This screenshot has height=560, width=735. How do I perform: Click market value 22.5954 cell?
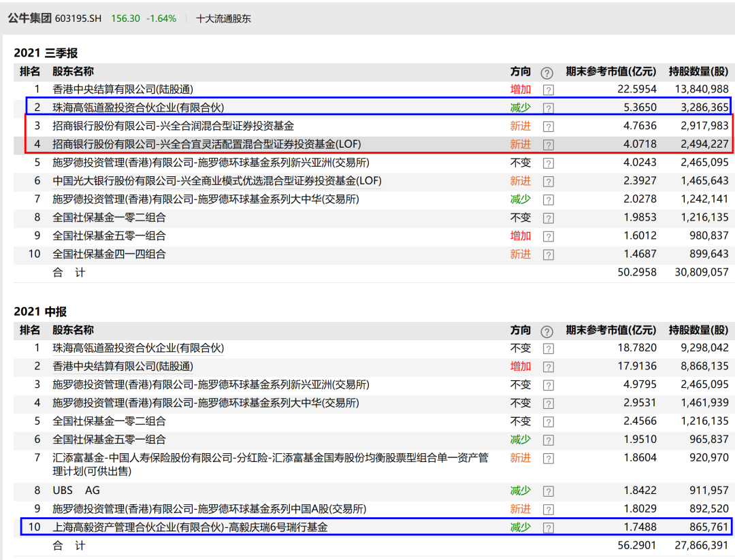[x=637, y=90]
